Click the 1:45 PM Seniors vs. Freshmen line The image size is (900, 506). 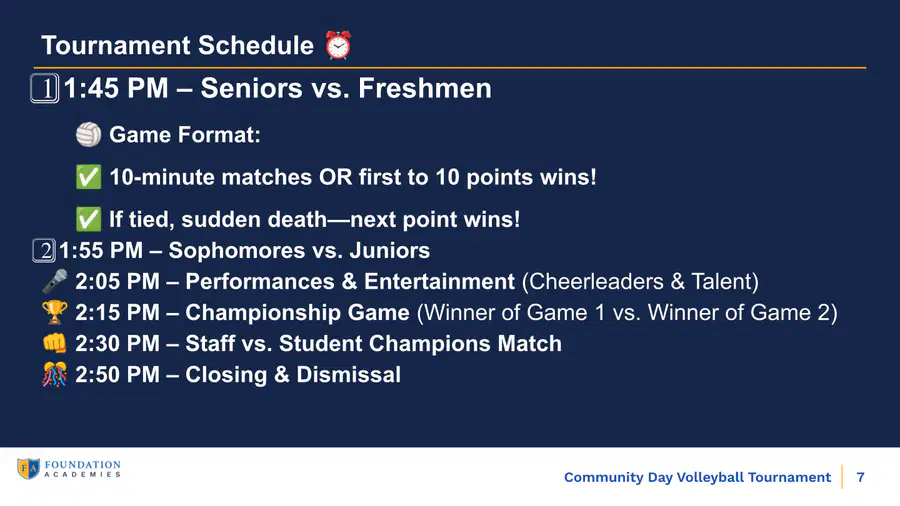point(277,88)
